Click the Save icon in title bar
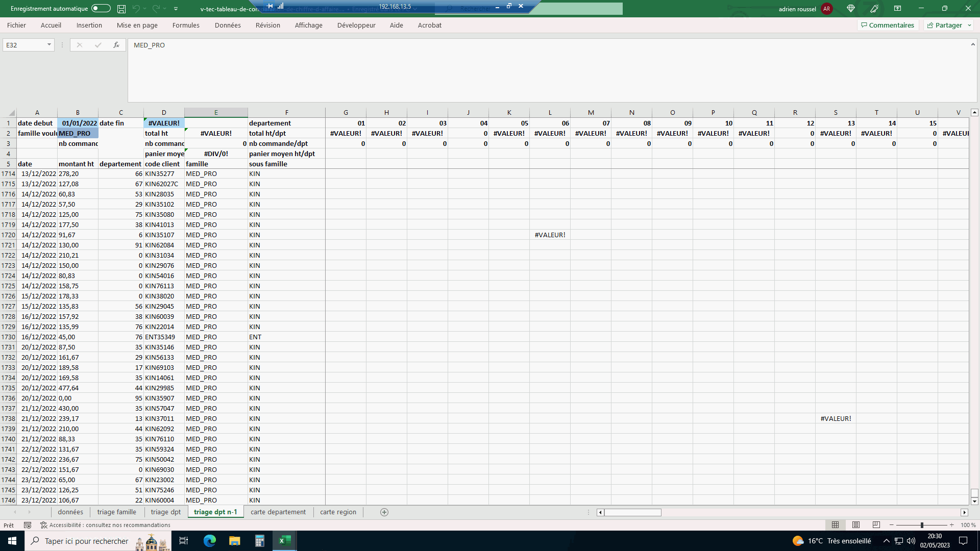The height and width of the screenshot is (551, 980). point(121,9)
